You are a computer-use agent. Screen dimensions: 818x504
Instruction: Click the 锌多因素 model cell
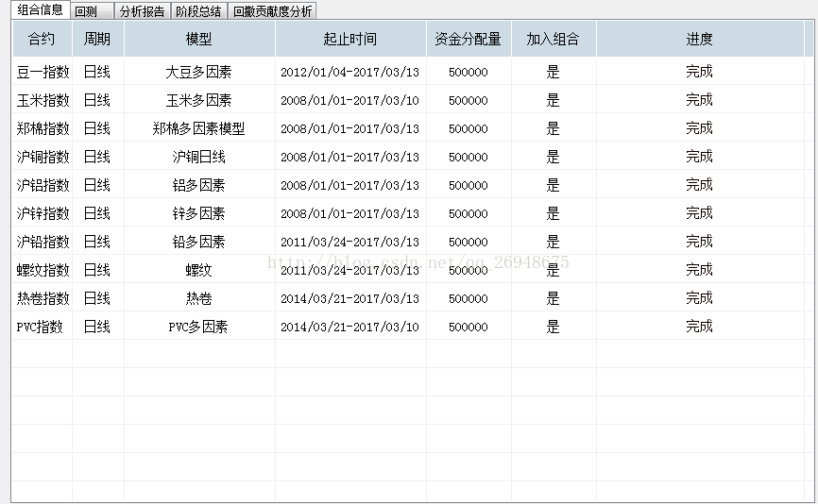(198, 213)
